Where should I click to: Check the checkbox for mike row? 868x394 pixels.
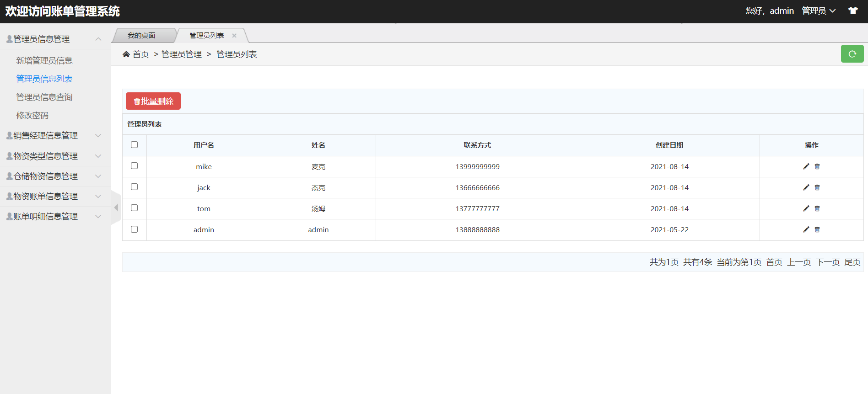(x=134, y=165)
